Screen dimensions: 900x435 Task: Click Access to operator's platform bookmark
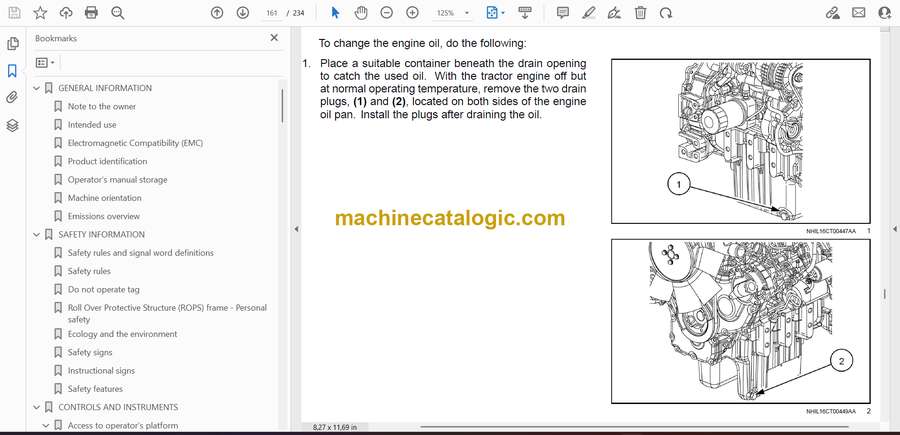pyautogui.click(x=123, y=426)
